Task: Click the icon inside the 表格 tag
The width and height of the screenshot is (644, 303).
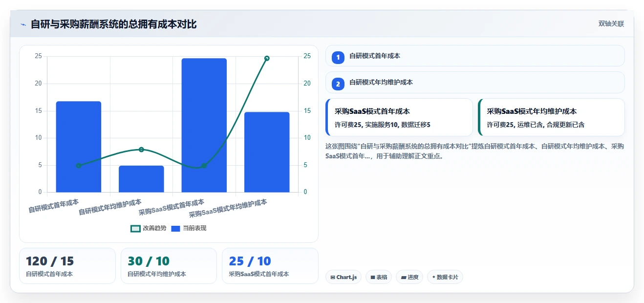Action: point(373,277)
